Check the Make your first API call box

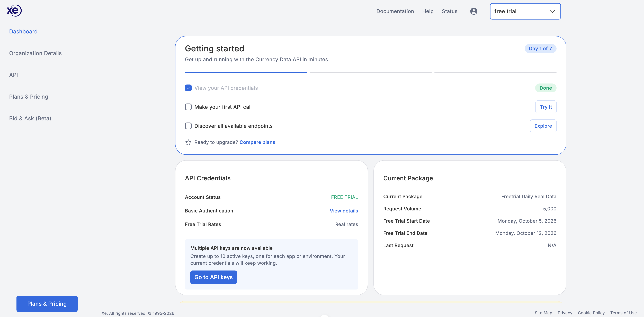tap(188, 107)
